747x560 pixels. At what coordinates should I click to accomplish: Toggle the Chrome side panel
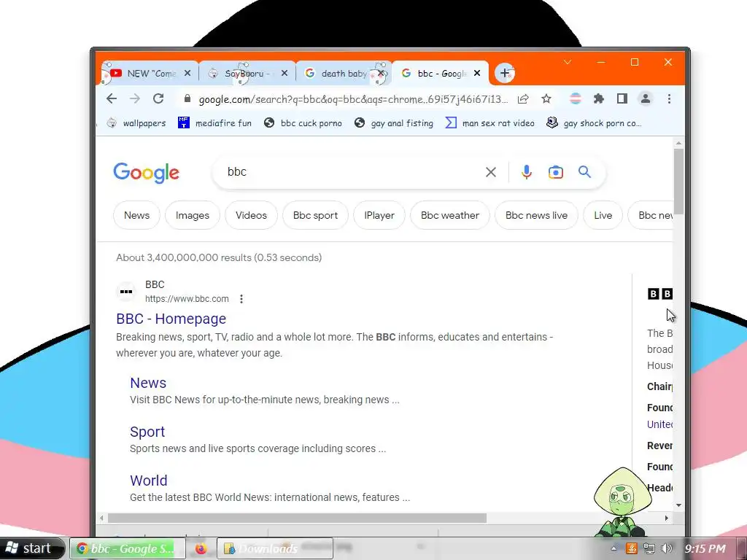point(622,98)
